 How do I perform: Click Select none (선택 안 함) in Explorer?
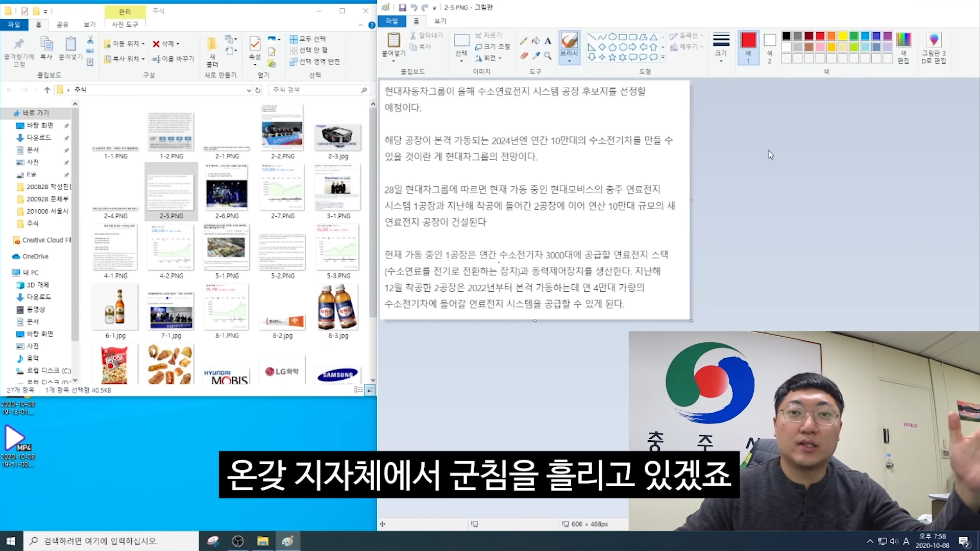(x=309, y=50)
